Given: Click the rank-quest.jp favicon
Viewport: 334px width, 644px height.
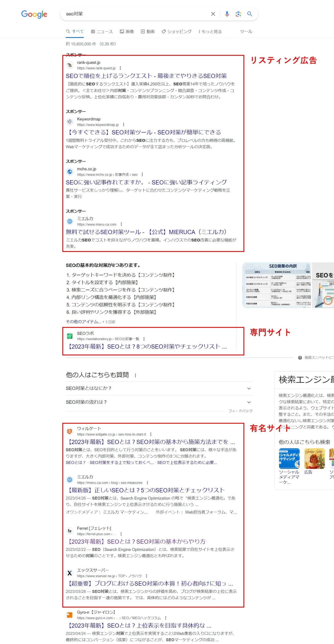Looking at the screenshot, I should 70,65.
